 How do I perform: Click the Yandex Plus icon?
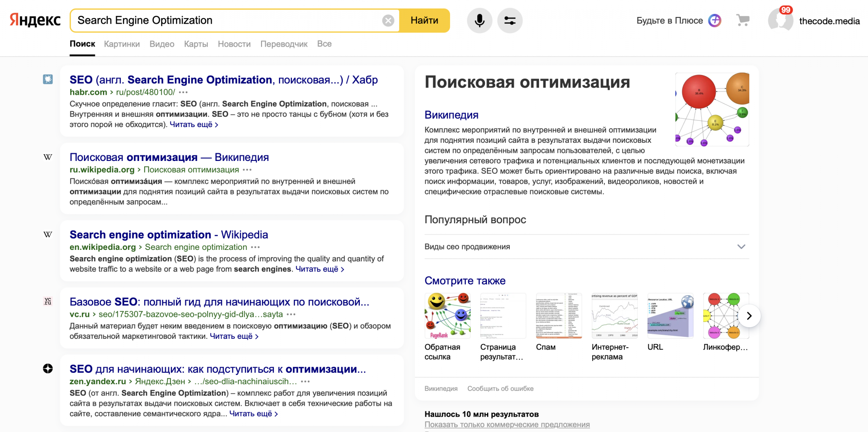pos(715,20)
